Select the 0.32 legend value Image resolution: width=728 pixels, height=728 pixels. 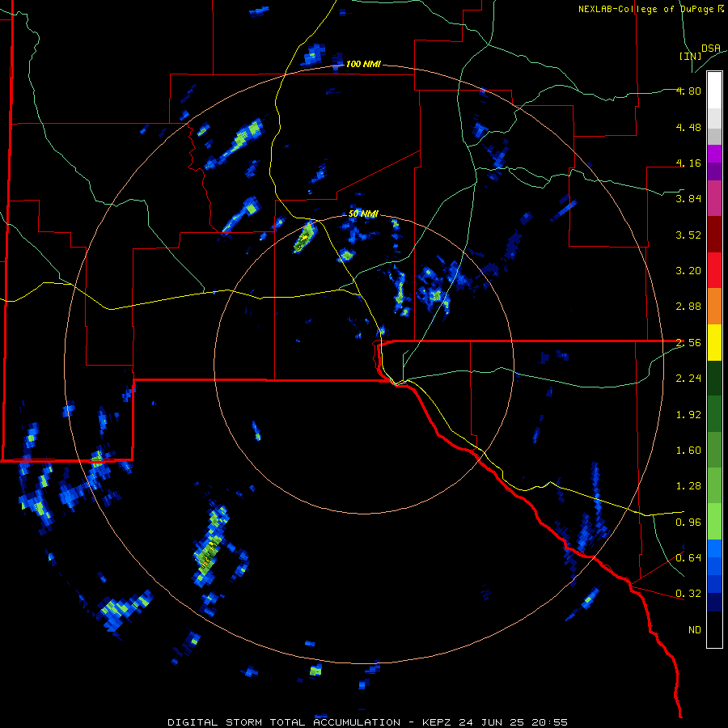coord(688,594)
